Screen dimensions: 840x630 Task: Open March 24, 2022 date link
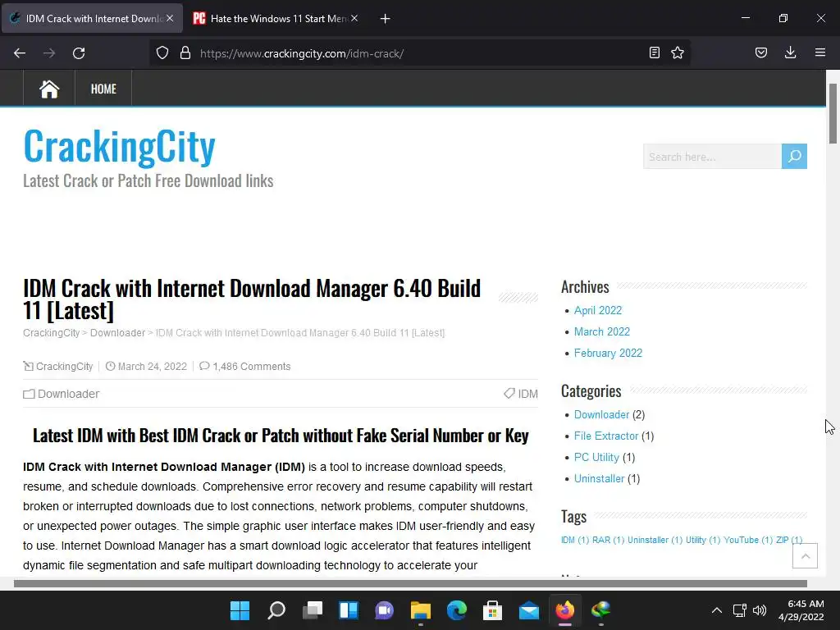click(152, 367)
